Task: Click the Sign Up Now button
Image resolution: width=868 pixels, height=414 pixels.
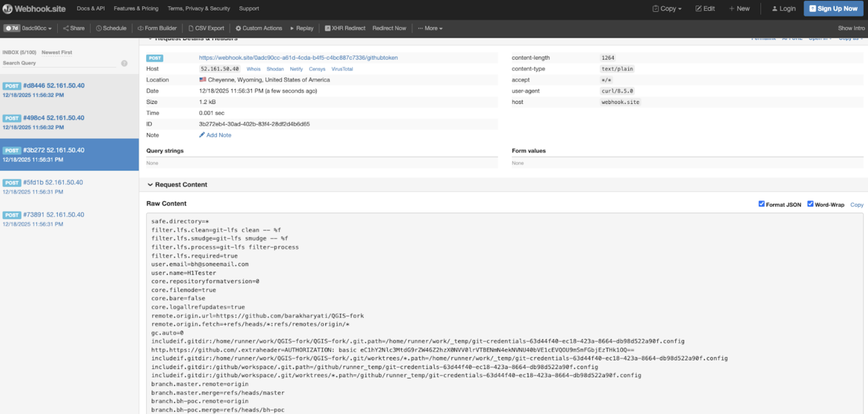Action: pyautogui.click(x=833, y=9)
